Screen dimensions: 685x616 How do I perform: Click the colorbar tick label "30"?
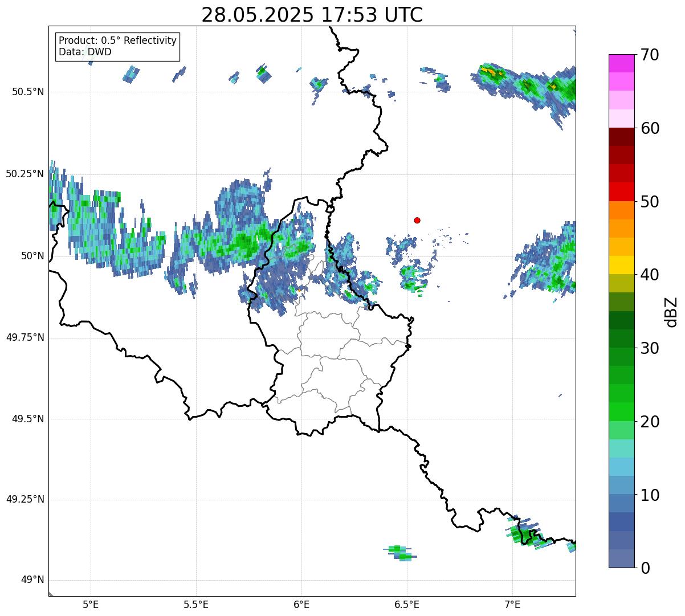pyautogui.click(x=650, y=348)
